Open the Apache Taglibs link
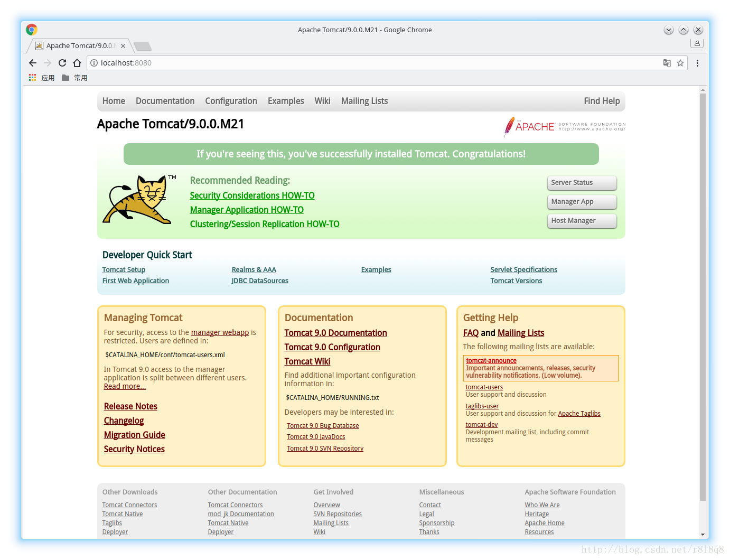 [x=579, y=414]
